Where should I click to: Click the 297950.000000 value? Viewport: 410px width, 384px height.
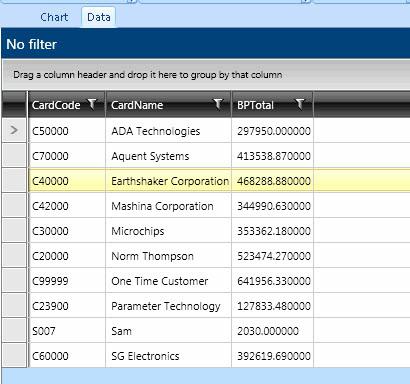pyautogui.click(x=274, y=131)
